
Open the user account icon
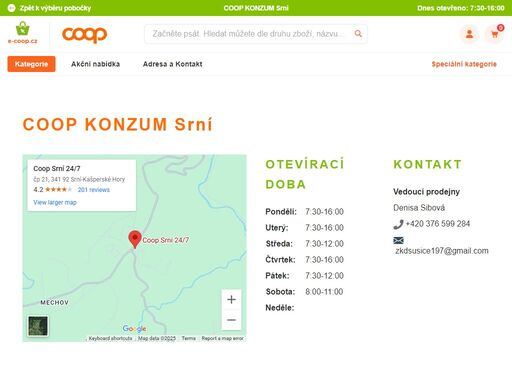(469, 34)
